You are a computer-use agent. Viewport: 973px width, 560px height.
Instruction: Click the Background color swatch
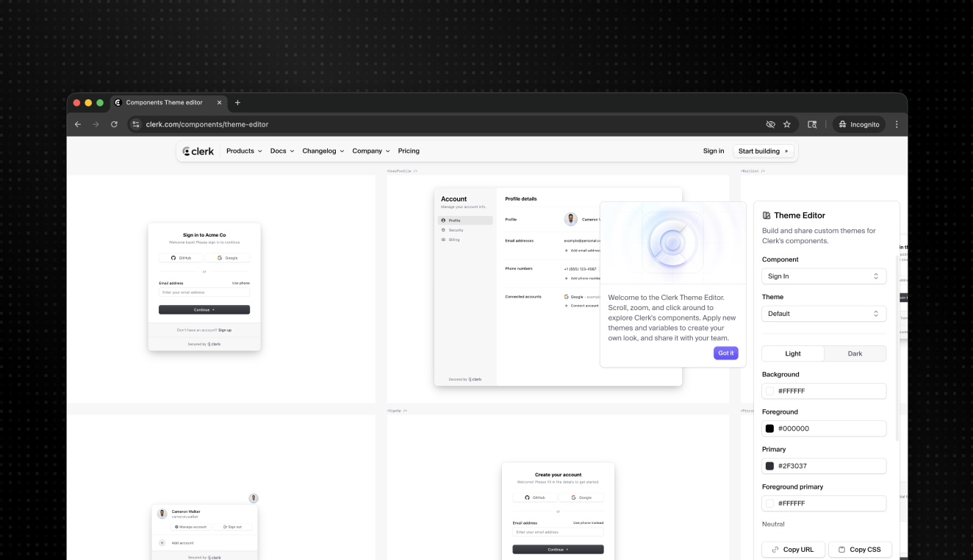pos(769,391)
